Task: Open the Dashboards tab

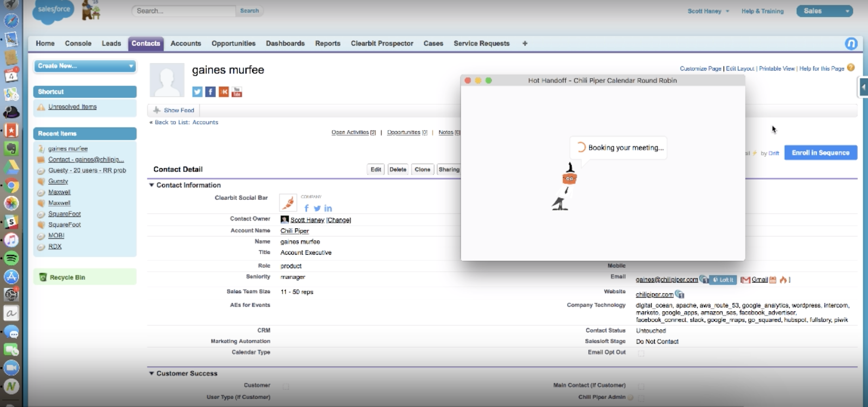Action: [285, 43]
